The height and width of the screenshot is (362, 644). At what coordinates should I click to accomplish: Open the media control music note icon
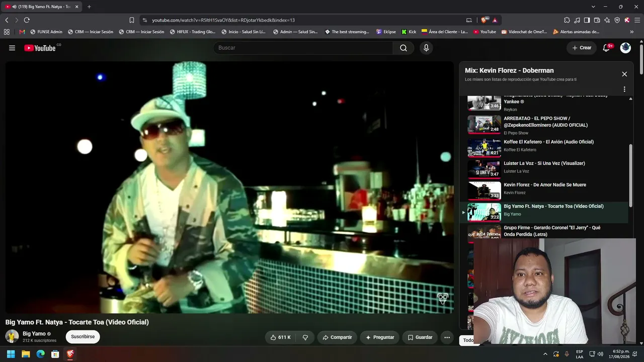(x=577, y=20)
